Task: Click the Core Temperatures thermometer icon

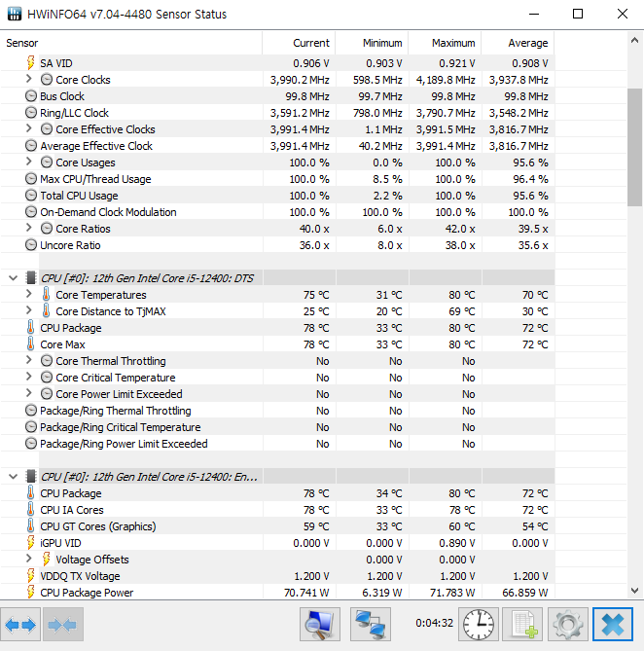Action: pyautogui.click(x=47, y=295)
